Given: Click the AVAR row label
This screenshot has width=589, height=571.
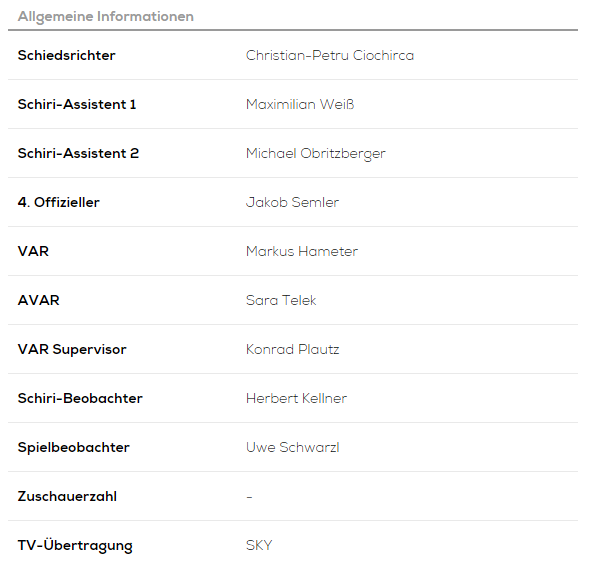Looking at the screenshot, I should 38,301.
